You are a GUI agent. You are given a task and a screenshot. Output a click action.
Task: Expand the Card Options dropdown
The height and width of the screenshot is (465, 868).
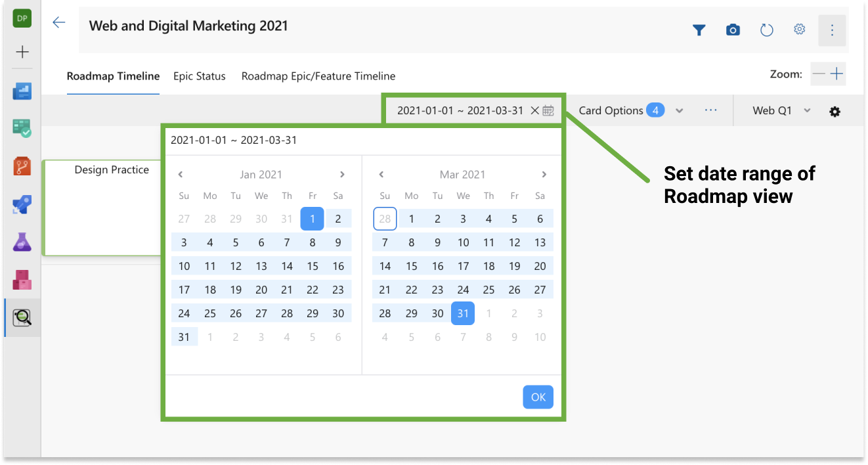click(x=680, y=111)
